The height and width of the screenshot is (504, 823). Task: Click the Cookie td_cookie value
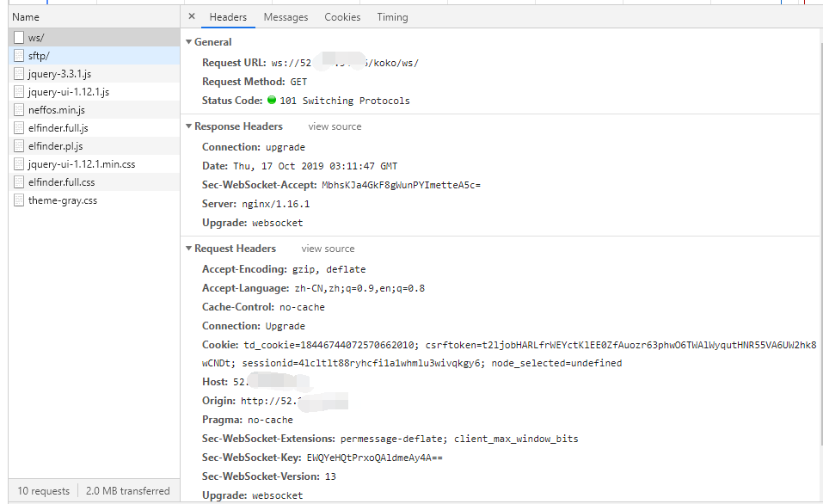(x=331, y=345)
